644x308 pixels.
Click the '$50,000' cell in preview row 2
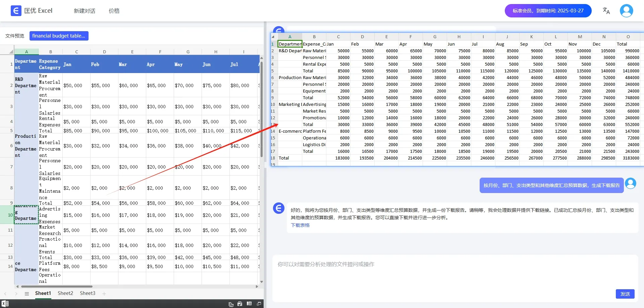point(76,85)
